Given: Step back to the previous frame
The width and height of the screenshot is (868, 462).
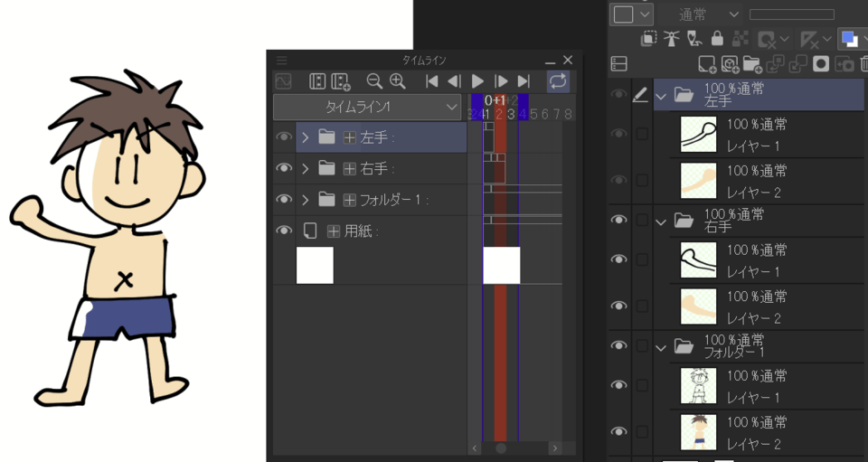Looking at the screenshot, I should pos(454,81).
